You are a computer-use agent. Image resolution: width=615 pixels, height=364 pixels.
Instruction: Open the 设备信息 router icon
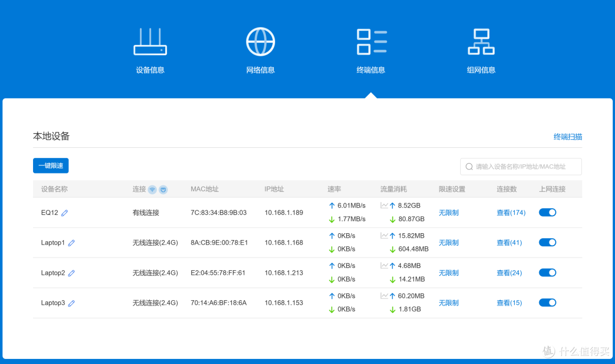[150, 42]
